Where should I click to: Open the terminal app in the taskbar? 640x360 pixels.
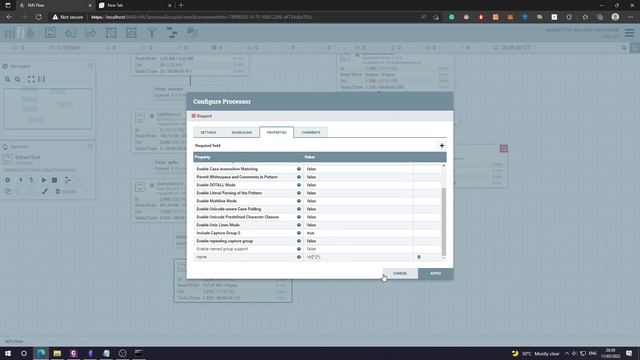[x=139, y=353]
